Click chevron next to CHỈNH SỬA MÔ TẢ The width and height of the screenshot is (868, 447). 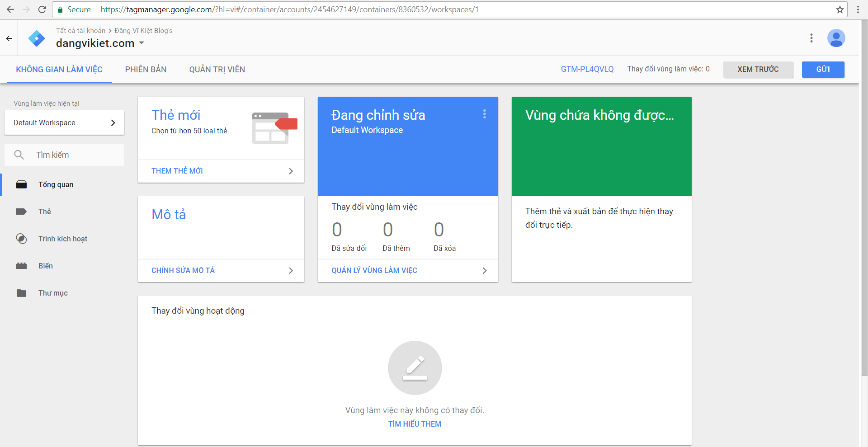coord(291,270)
